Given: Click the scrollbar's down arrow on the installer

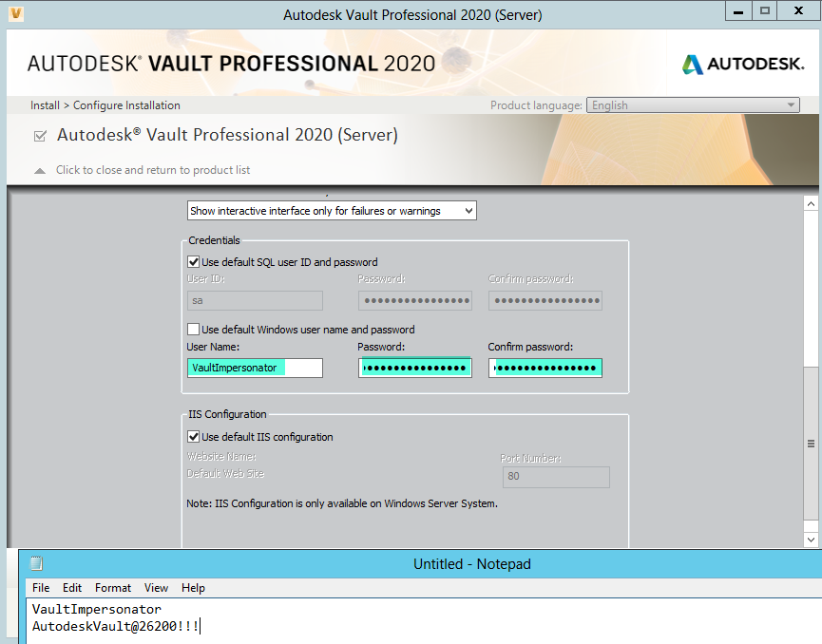Looking at the screenshot, I should click(811, 537).
